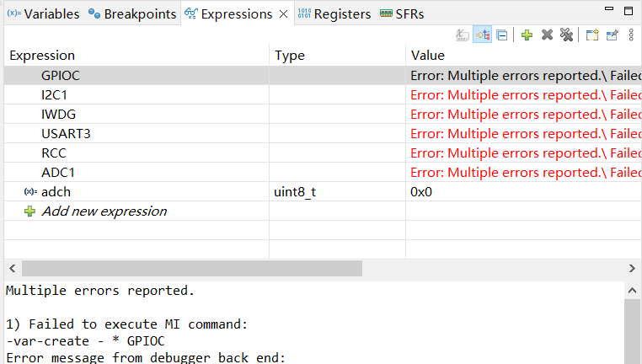Click GPIOC error value cell
The image size is (642, 364).
(524, 75)
